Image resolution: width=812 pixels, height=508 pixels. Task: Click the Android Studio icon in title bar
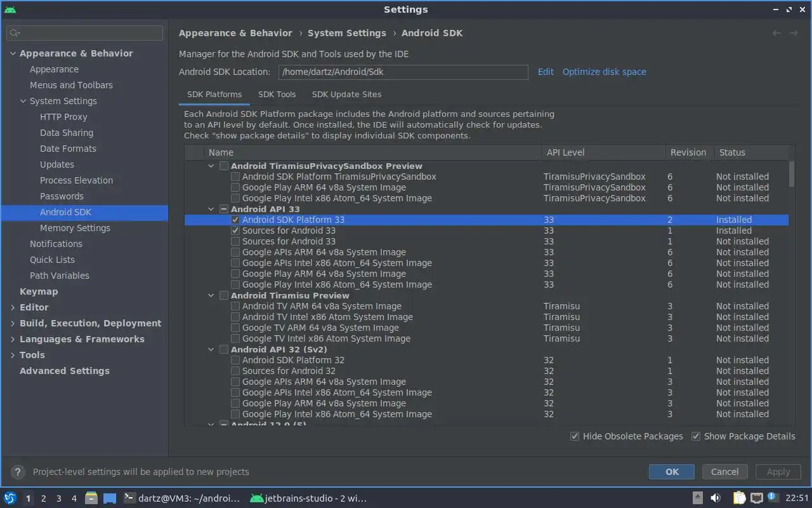pos(10,10)
